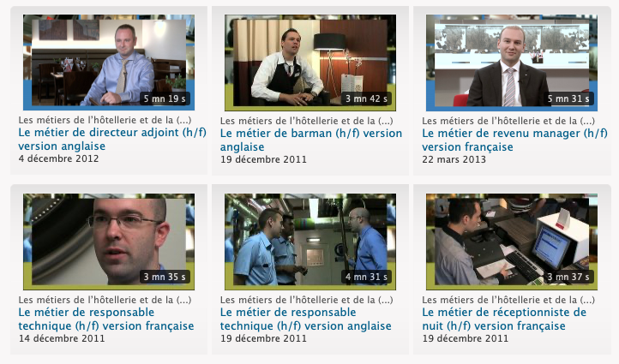Click the 3 mn 42 s duration badge
619x364 pixels.
pyautogui.click(x=366, y=98)
